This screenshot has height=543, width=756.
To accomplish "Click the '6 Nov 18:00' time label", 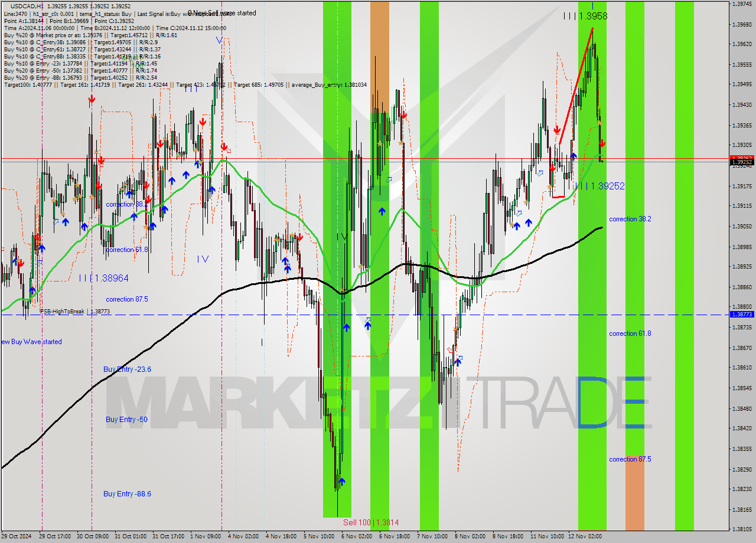I will pyautogui.click(x=395, y=537).
